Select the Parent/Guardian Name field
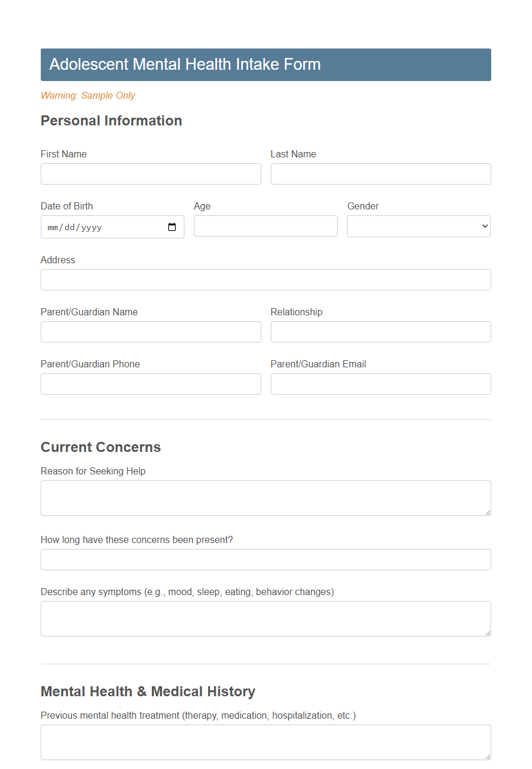This screenshot has height=769, width=532. tap(150, 331)
